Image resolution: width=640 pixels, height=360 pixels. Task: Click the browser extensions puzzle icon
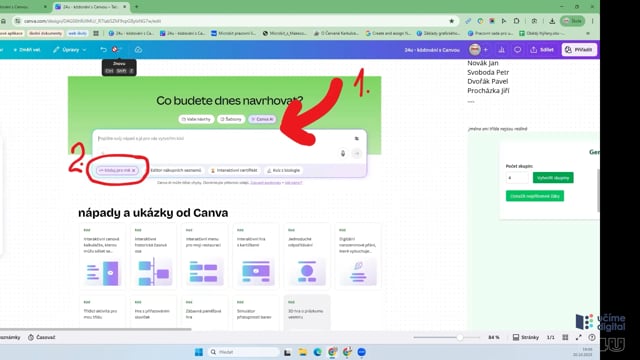pyautogui.click(x=516, y=21)
